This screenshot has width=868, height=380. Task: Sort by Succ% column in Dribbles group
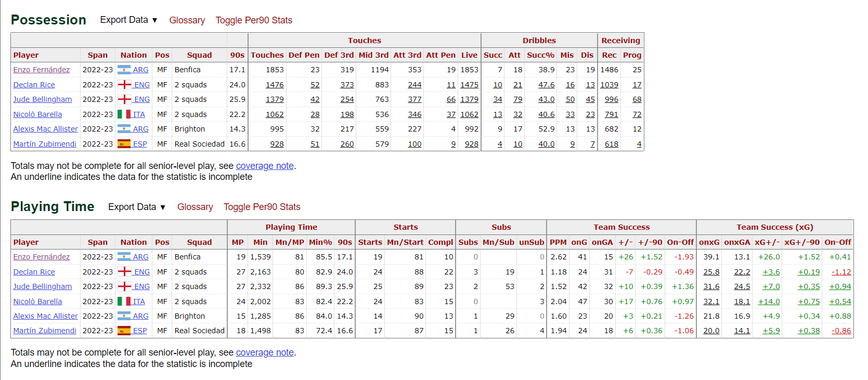pos(540,55)
